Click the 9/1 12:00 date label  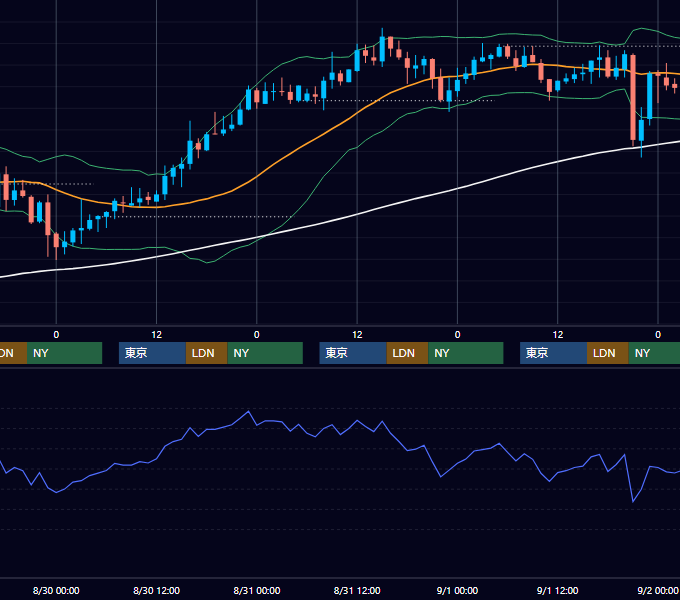tap(557, 590)
